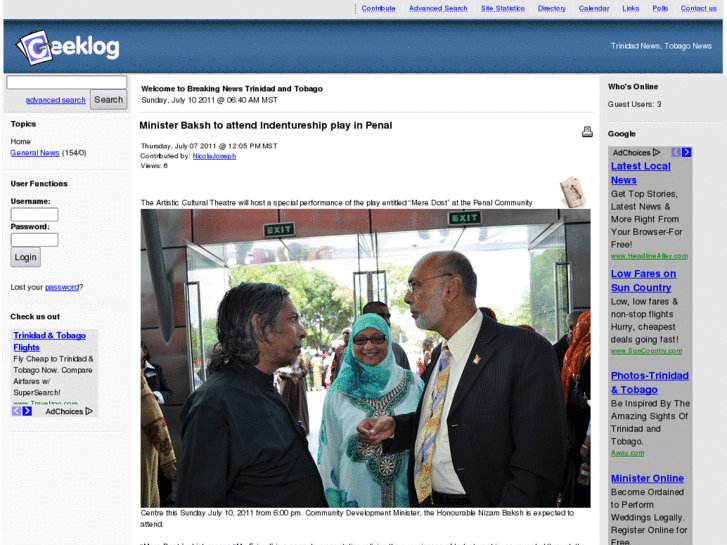Click the Guest Users: 3 text
The height and width of the screenshot is (545, 727).
click(634, 104)
